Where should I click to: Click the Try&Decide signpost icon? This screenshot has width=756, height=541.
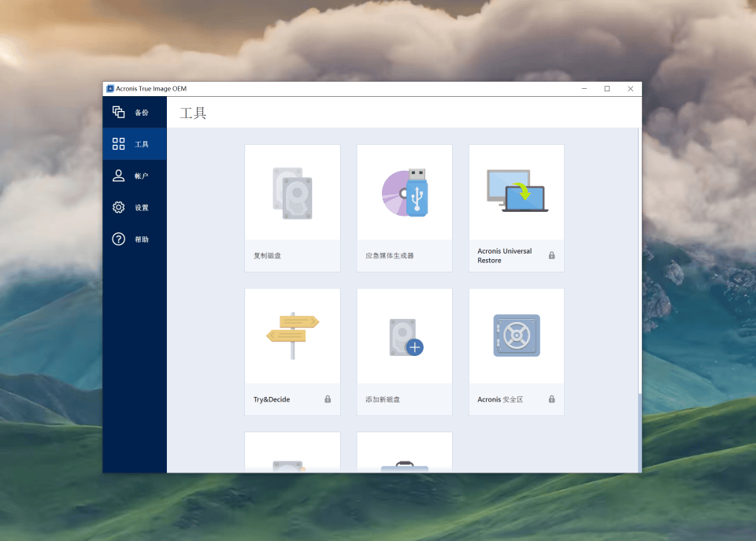[293, 335]
